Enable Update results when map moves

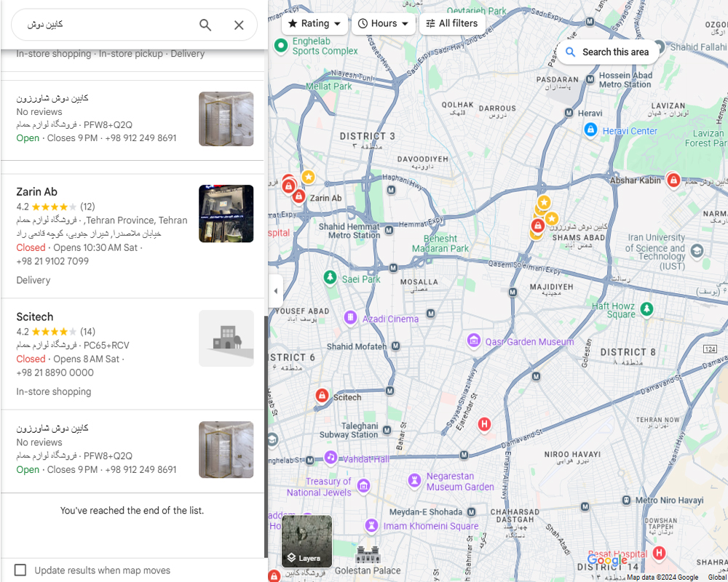coord(20,570)
